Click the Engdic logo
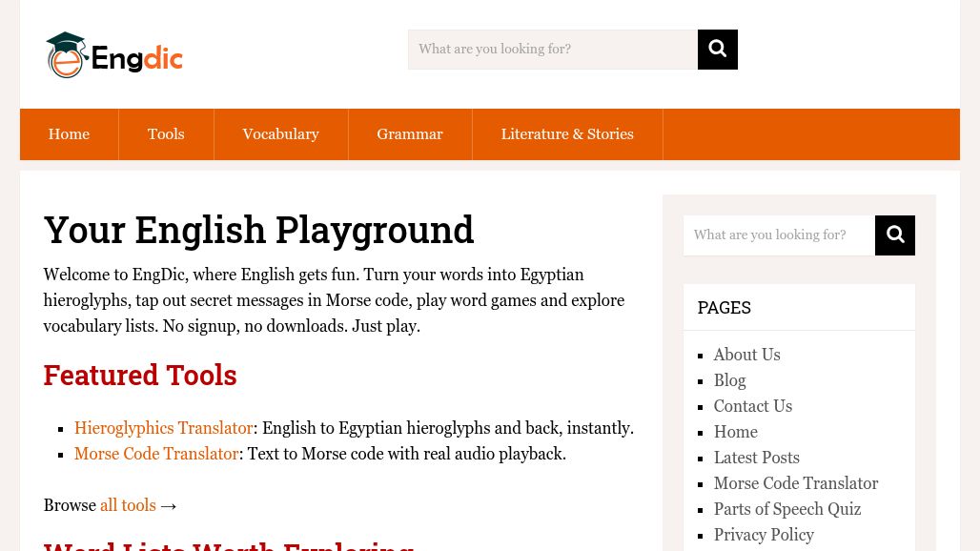 coord(113,55)
